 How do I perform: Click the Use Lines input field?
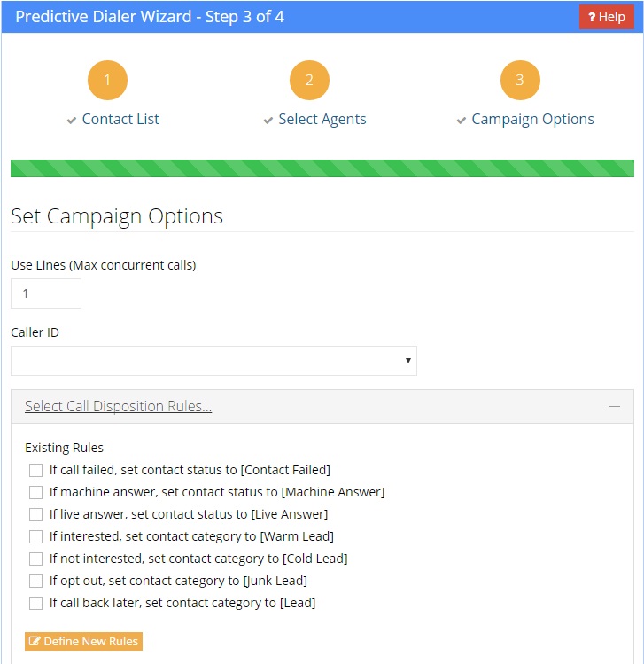46,293
